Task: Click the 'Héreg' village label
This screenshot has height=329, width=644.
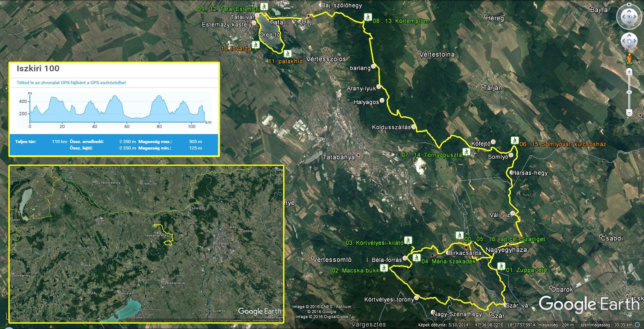Action: click(x=495, y=18)
